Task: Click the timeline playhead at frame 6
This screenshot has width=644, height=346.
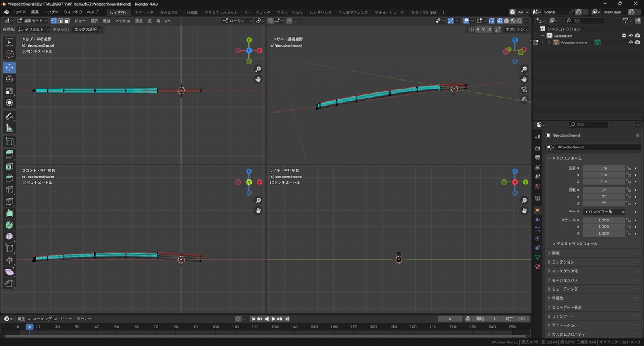Action: pyautogui.click(x=30, y=326)
